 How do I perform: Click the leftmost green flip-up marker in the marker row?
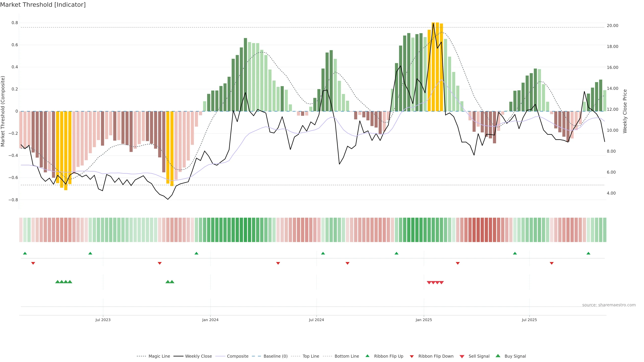coord(25,253)
